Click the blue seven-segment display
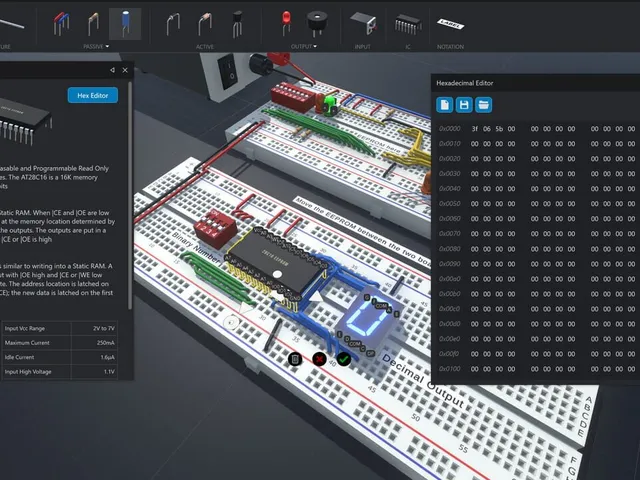The height and width of the screenshot is (480, 640). pyautogui.click(x=367, y=322)
